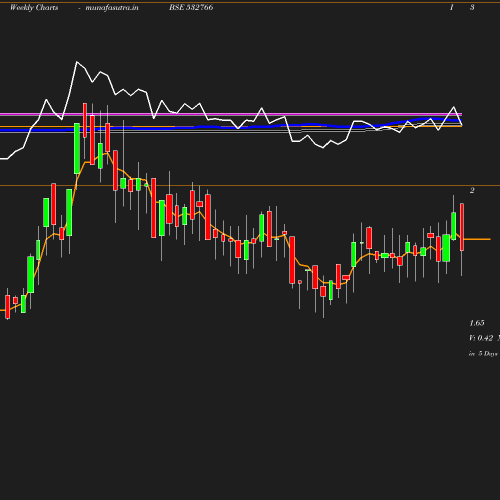Click the tallest green candlestick near the peak

tap(77, 148)
